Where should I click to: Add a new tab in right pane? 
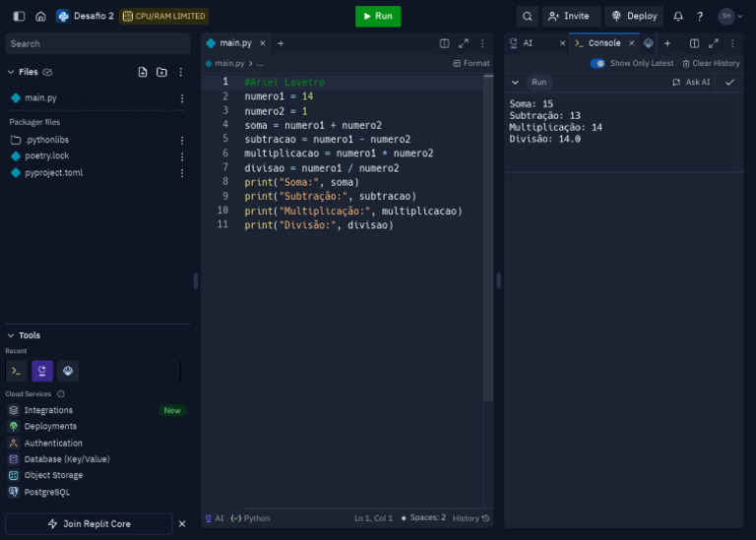tap(667, 44)
